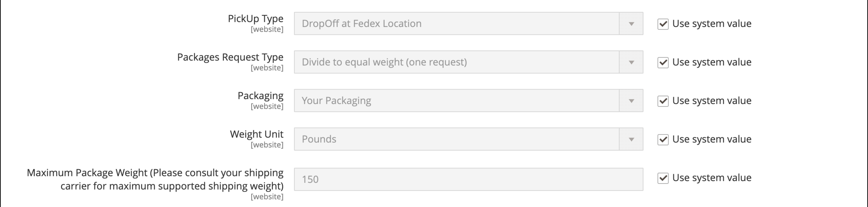Click 'Use system value' text beside Weight Unit
The height and width of the screenshot is (207, 868).
712,139
